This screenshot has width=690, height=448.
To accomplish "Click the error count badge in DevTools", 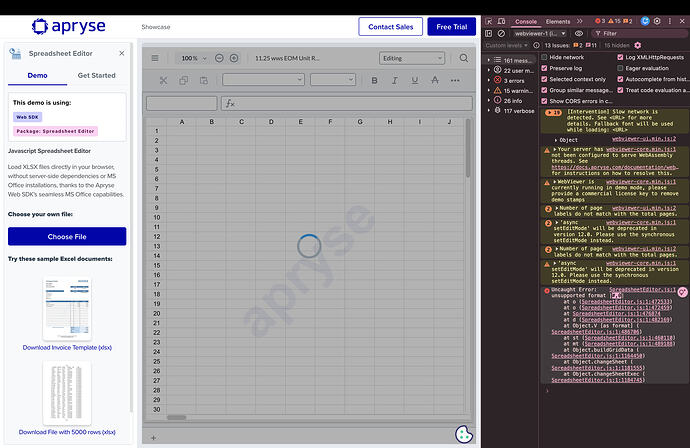I will [600, 21].
